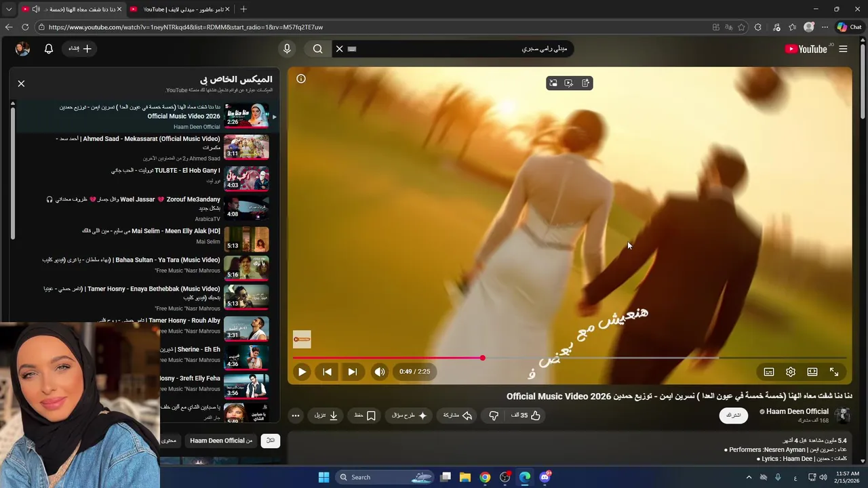This screenshot has height=488, width=868.
Task: Download the video
Action: click(x=326, y=415)
